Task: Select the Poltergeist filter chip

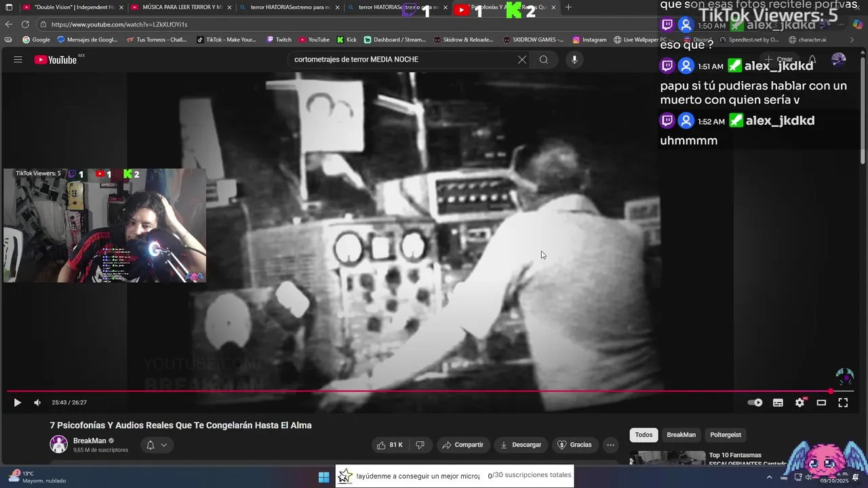Action: click(726, 434)
